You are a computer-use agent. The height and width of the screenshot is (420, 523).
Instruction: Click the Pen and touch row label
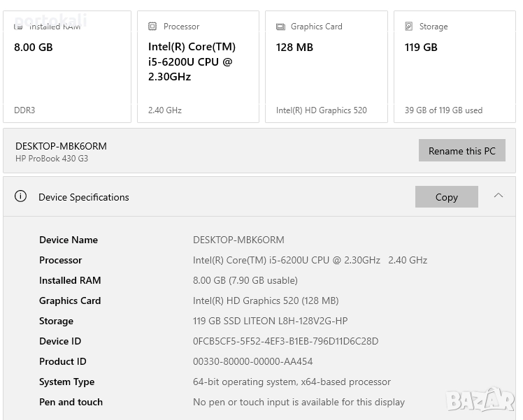tap(71, 402)
